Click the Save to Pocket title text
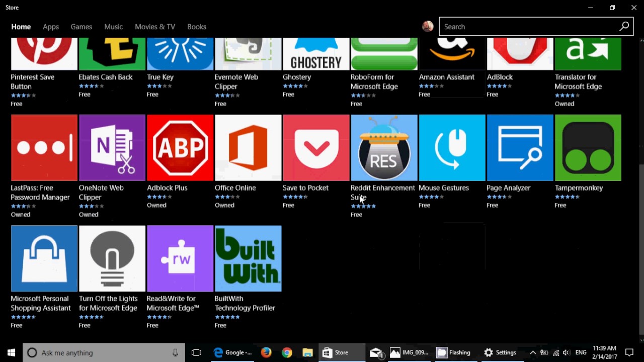Viewport: 644px width, 362px height. click(305, 188)
